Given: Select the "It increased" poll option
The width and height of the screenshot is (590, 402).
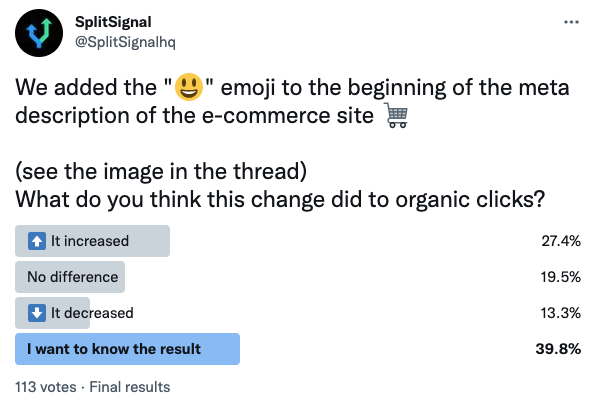Looking at the screenshot, I should 92,241.
